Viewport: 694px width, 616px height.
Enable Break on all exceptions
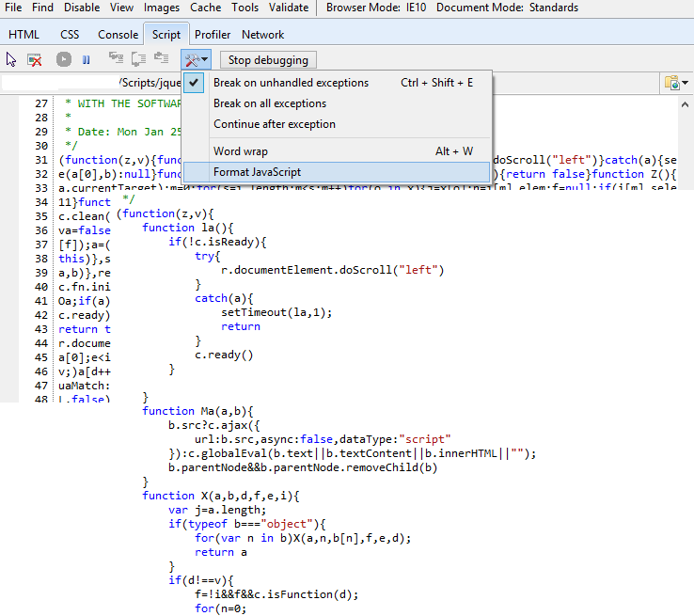269,103
